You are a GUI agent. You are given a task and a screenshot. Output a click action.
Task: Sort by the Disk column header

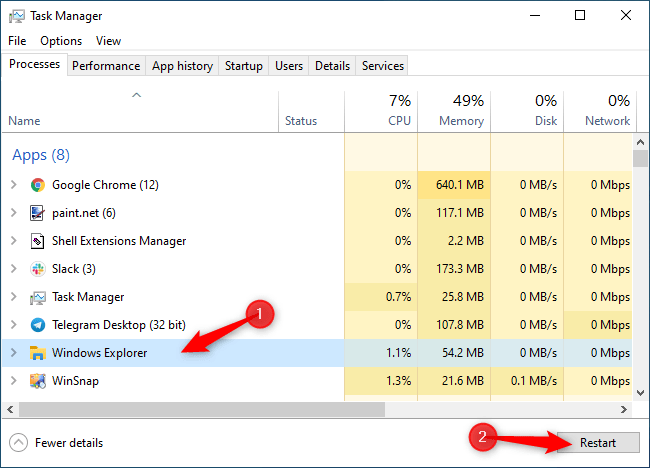pos(527,112)
